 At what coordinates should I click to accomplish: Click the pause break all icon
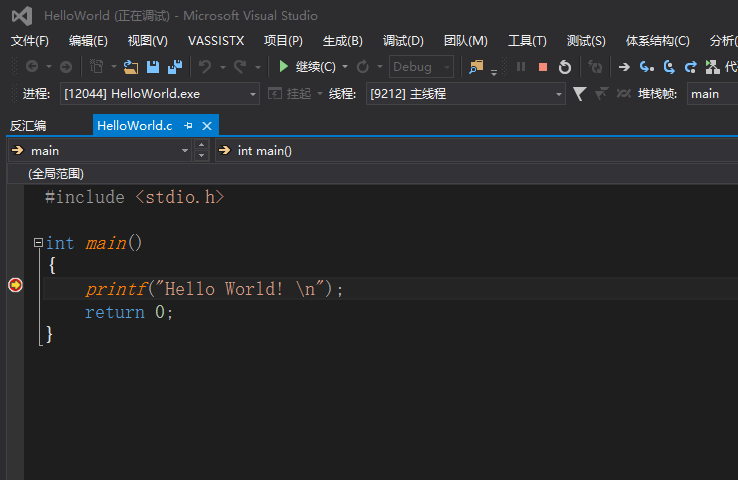pyautogui.click(x=521, y=67)
